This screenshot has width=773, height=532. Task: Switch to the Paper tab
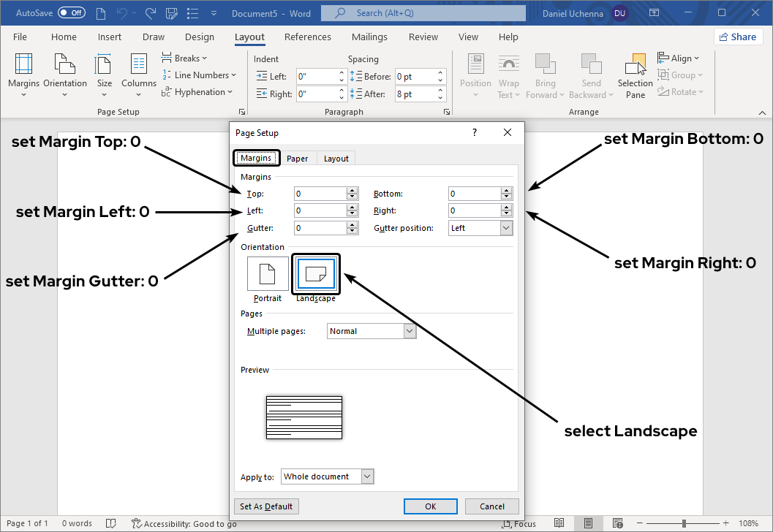(x=297, y=159)
